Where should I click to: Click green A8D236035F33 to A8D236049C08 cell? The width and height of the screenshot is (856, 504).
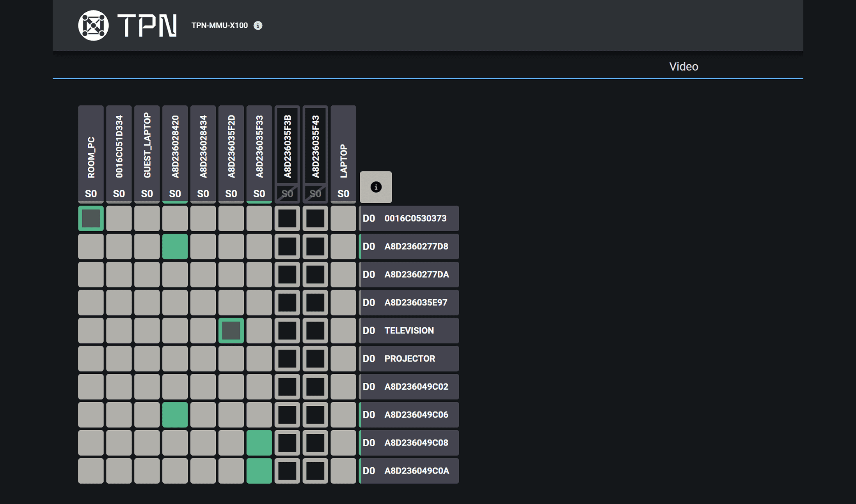pyautogui.click(x=259, y=443)
